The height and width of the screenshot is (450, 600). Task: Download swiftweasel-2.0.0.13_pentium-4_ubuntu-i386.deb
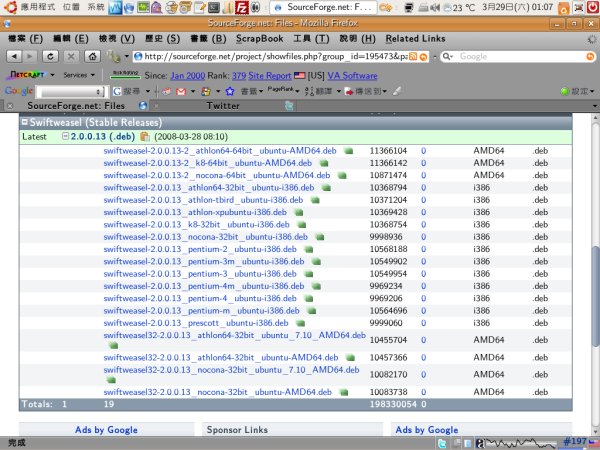(200, 298)
